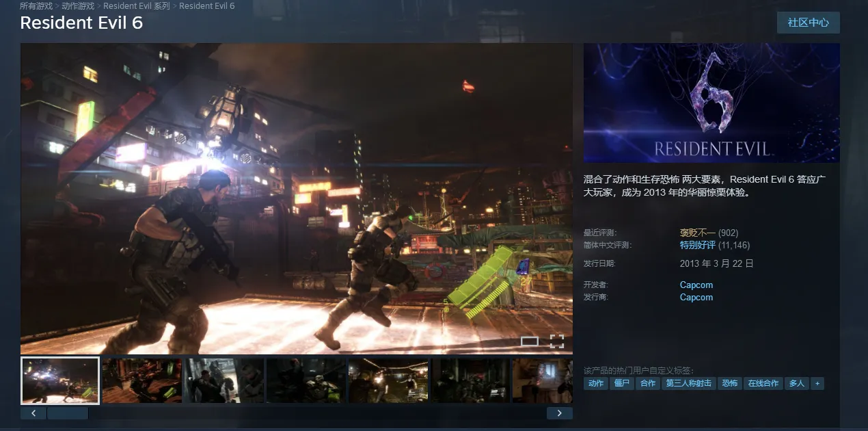This screenshot has height=431, width=868.
Task: Click the main gameplay screenshot
Action: pyautogui.click(x=297, y=198)
